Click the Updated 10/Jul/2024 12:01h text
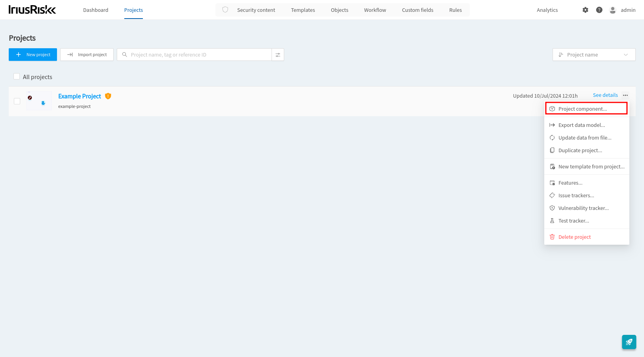The height and width of the screenshot is (357, 644). point(545,96)
